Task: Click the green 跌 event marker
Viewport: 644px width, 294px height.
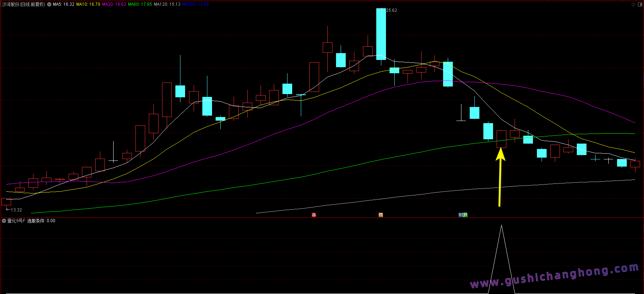Action: coord(465,215)
